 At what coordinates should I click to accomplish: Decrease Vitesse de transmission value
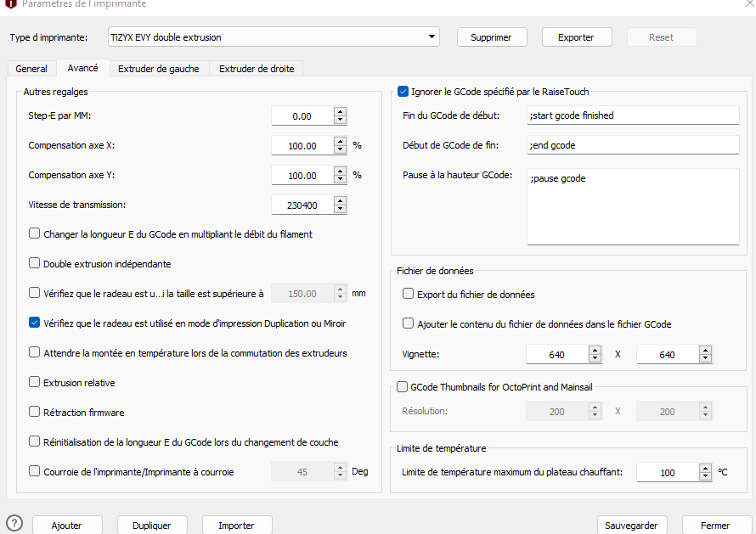click(x=341, y=209)
